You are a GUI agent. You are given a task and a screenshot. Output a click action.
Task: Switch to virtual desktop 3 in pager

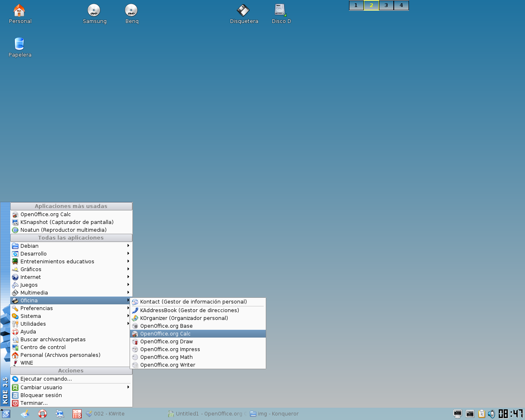click(386, 5)
